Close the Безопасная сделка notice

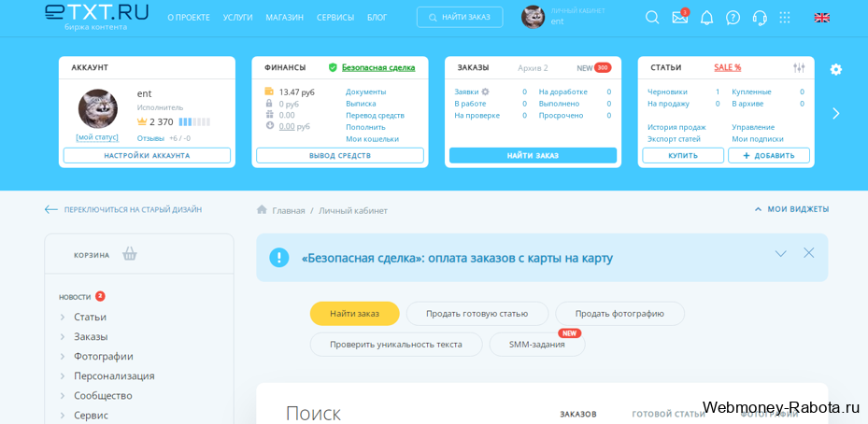(x=809, y=253)
